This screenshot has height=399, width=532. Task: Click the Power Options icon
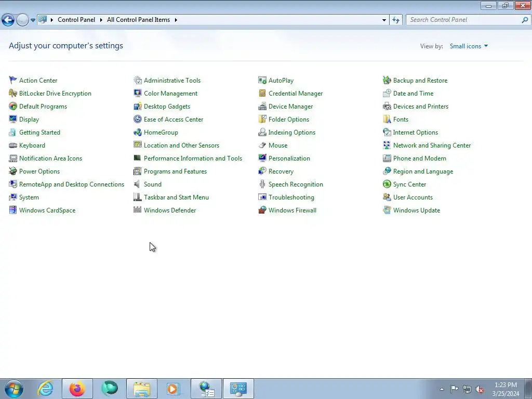(x=13, y=171)
